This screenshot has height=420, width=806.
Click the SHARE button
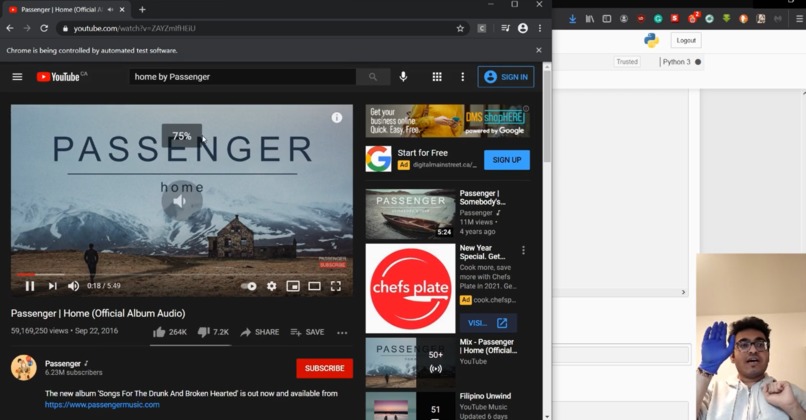(260, 332)
